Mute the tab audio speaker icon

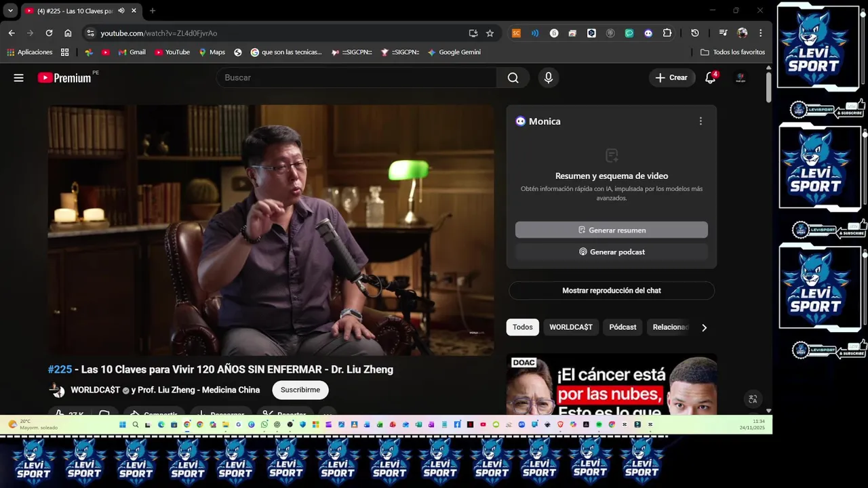[x=121, y=11]
